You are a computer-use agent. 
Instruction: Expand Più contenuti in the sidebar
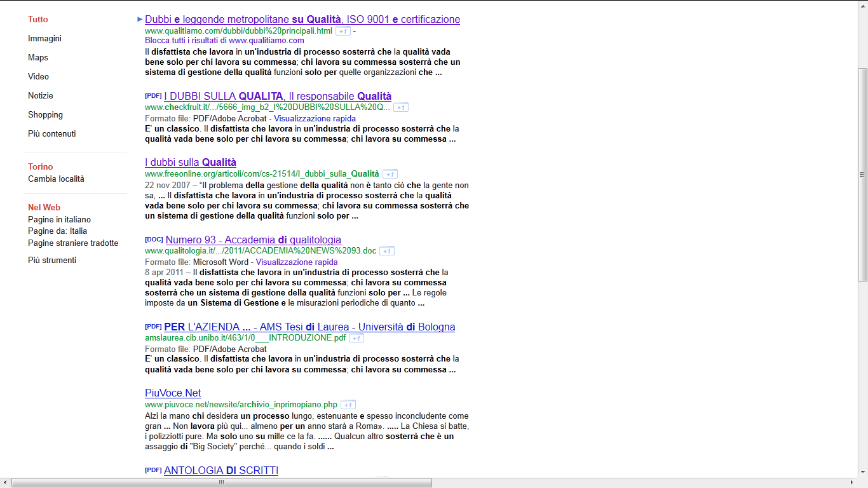pos(52,133)
